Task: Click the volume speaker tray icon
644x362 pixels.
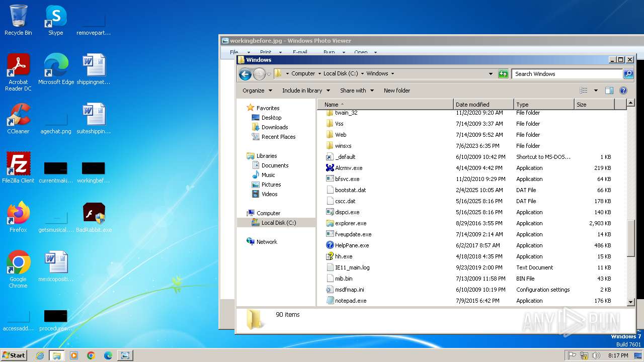Action: coord(596,355)
